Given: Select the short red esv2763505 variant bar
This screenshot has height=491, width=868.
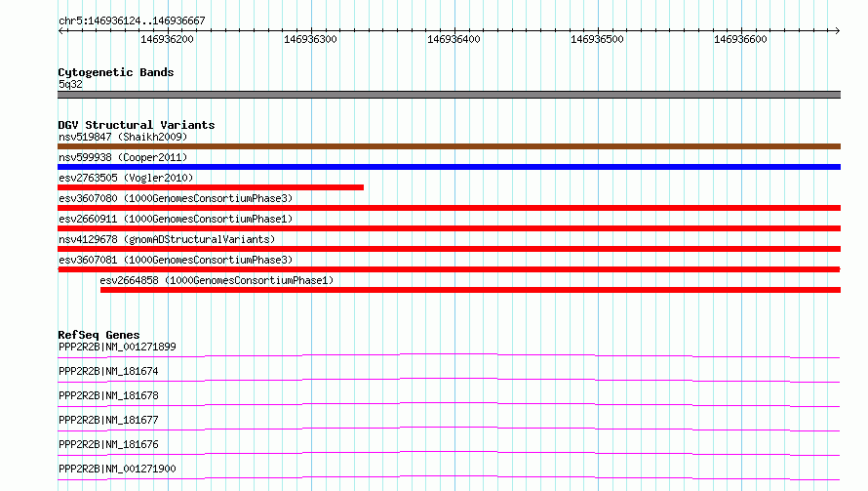Looking at the screenshot, I should click(x=211, y=187).
